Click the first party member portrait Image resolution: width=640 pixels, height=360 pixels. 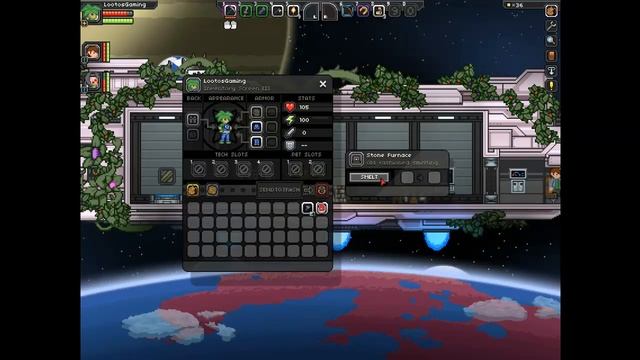coord(93,52)
